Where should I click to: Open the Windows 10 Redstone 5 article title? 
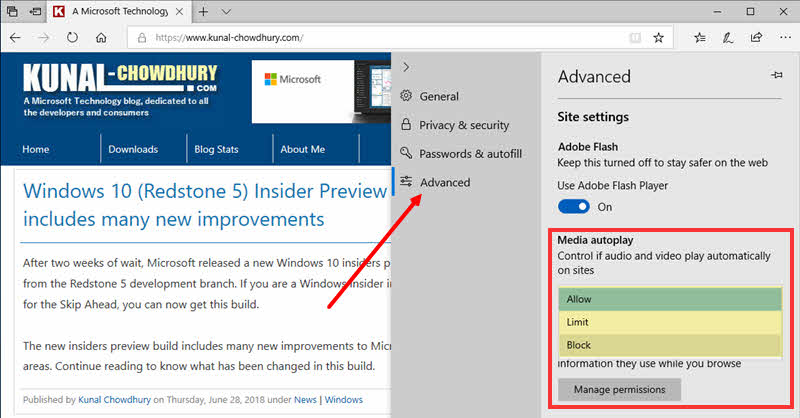coord(205,205)
